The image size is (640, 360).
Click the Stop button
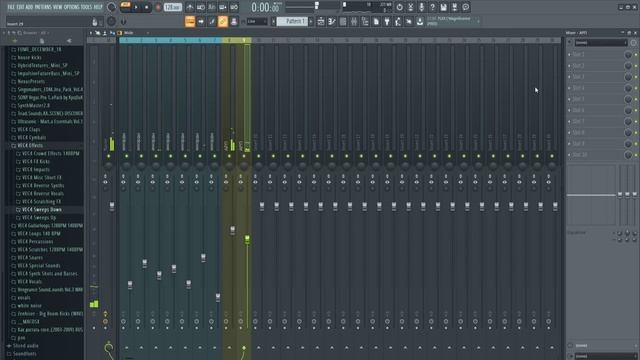click(147, 7)
